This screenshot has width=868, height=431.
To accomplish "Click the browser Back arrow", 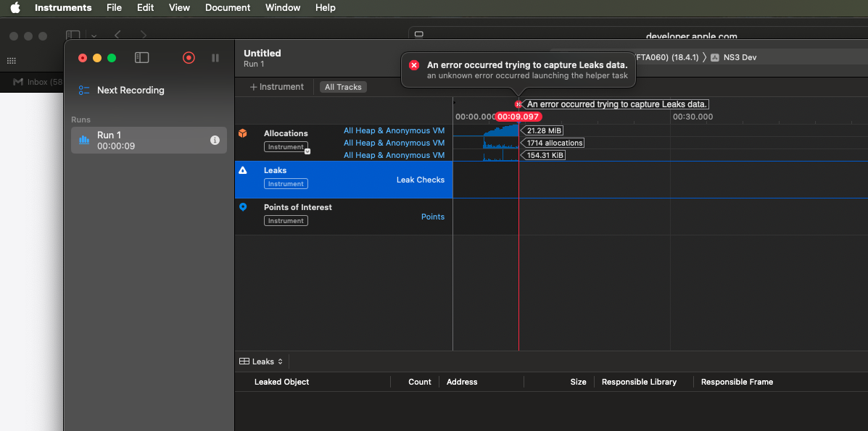I will pyautogui.click(x=117, y=35).
